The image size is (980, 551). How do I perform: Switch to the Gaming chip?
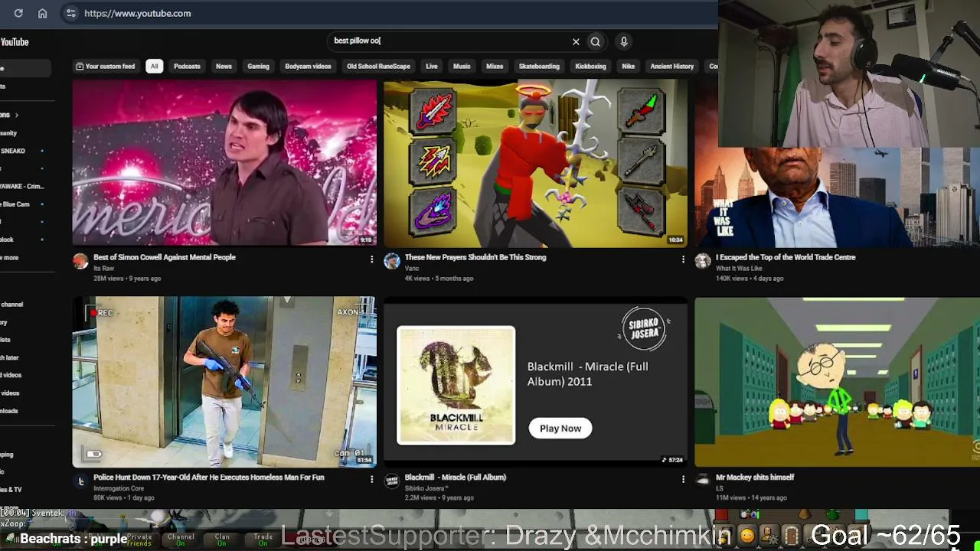point(258,66)
